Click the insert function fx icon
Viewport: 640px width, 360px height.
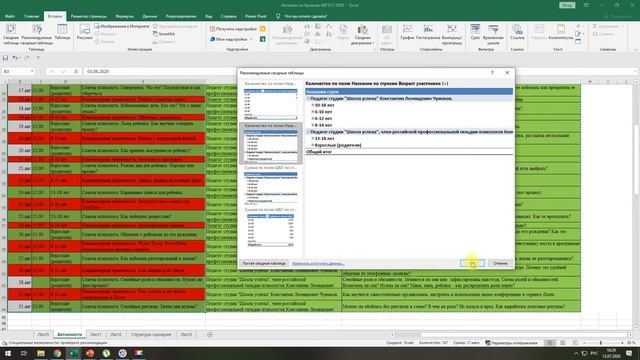pos(76,71)
